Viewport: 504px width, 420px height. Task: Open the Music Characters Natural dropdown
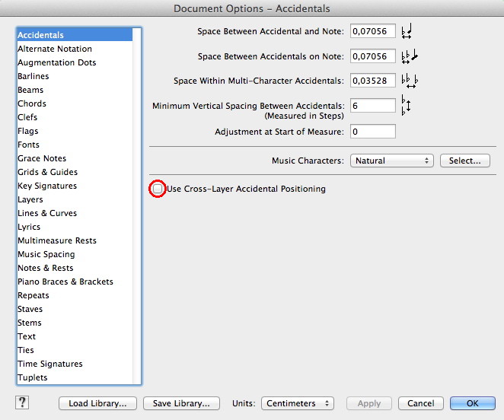point(391,161)
